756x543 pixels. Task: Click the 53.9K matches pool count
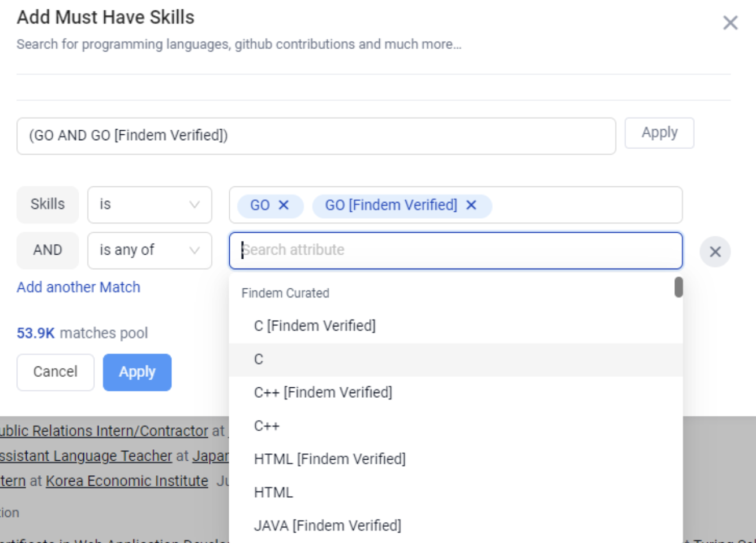[36, 333]
